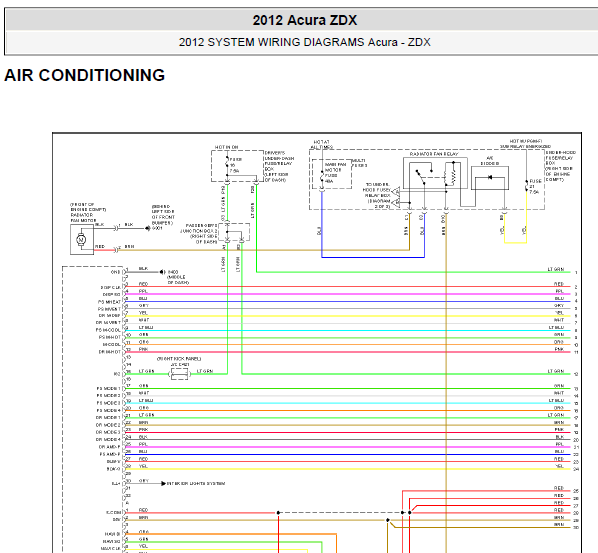Select the 7.5A fuse 21 symbol

[x=527, y=185]
